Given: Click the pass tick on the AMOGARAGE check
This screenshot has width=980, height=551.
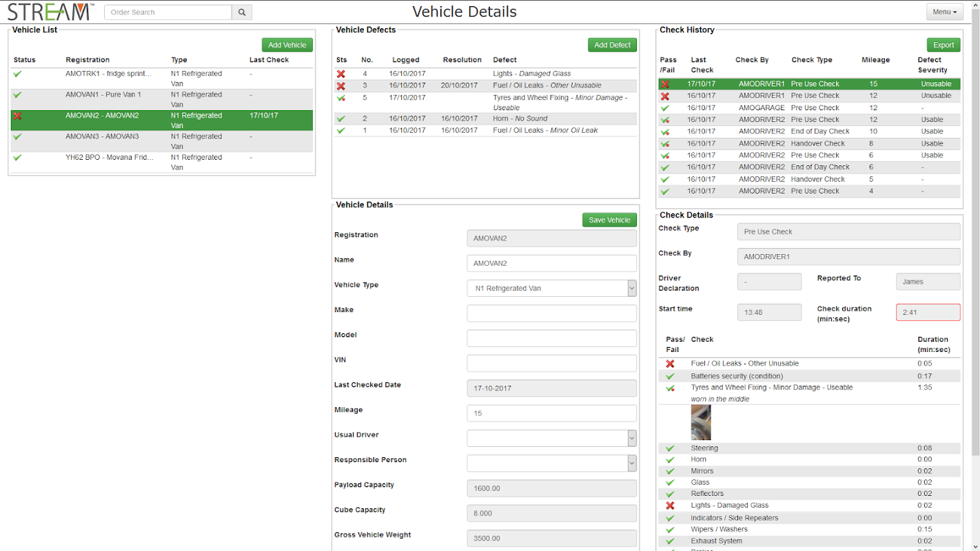Looking at the screenshot, I should (x=665, y=108).
